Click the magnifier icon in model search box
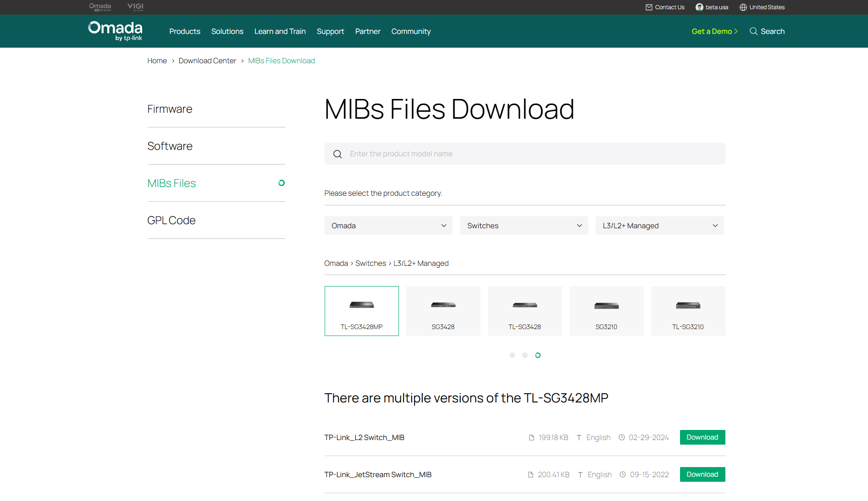Screen dimensions: 868x501 pos(337,154)
